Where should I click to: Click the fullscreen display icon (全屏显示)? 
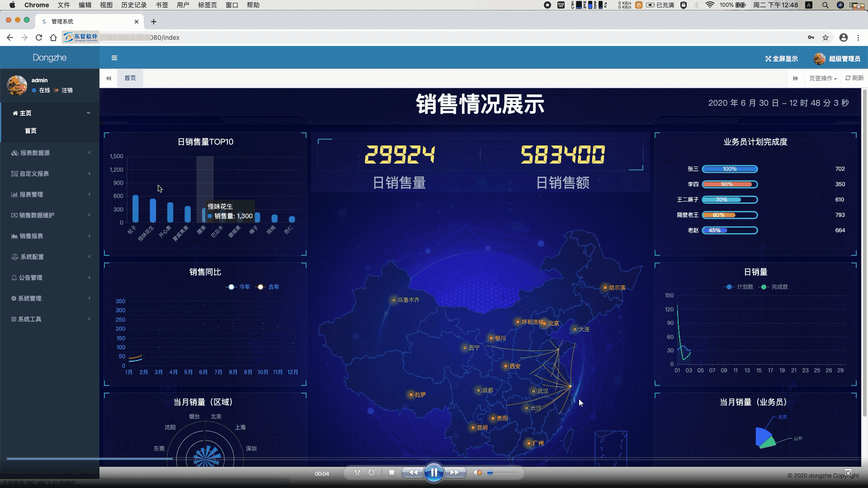[x=768, y=59]
